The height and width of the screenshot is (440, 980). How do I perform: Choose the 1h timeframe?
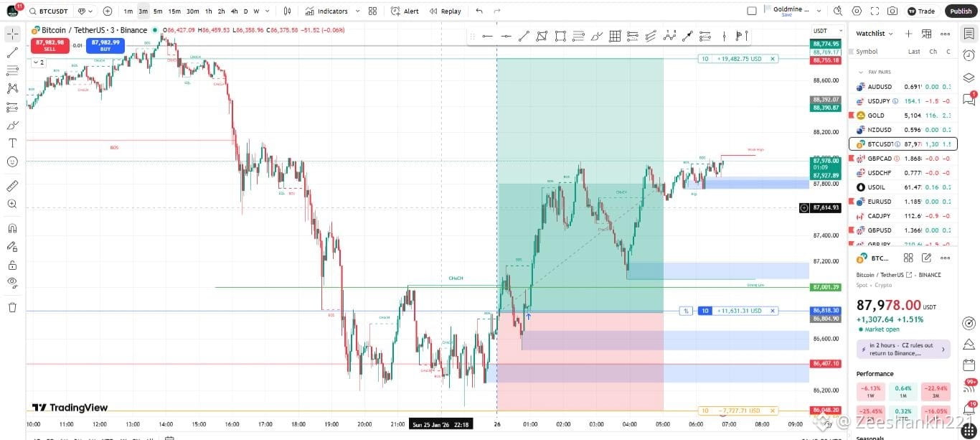[208, 11]
